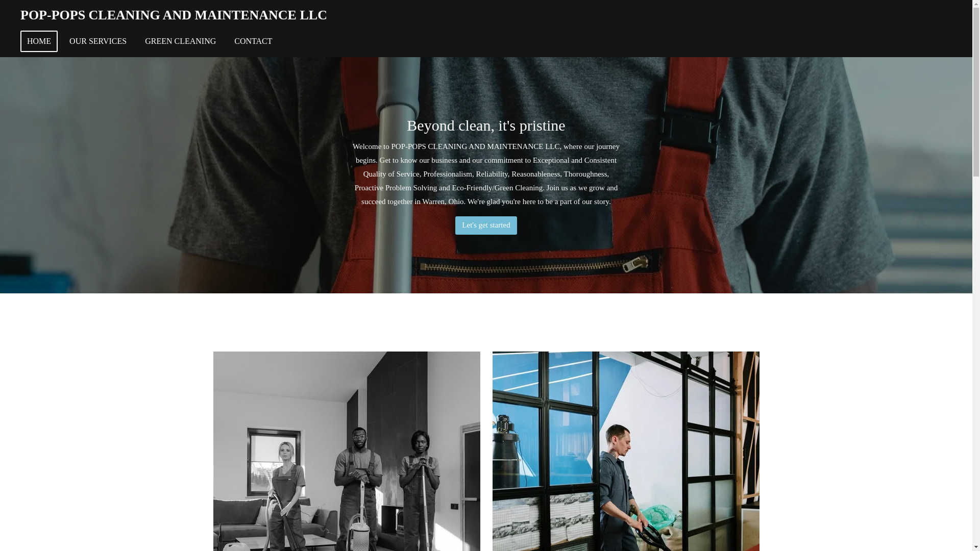
Task: Click the overalls zipper in the hero banner
Action: pyautogui.click(x=531, y=265)
